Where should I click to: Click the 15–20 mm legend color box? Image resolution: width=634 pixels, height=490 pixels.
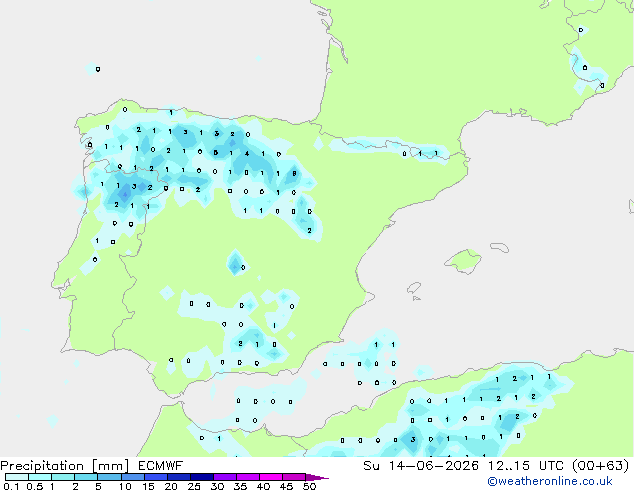tap(155, 477)
